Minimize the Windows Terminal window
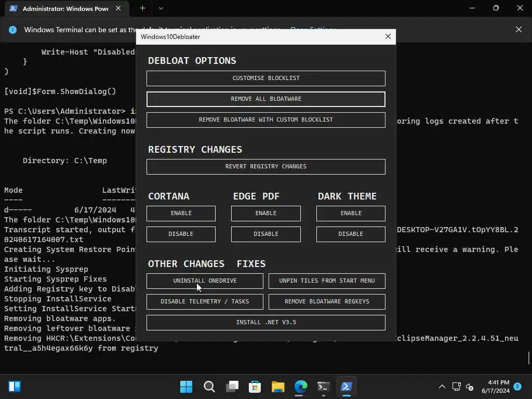532x399 pixels. click(x=472, y=8)
